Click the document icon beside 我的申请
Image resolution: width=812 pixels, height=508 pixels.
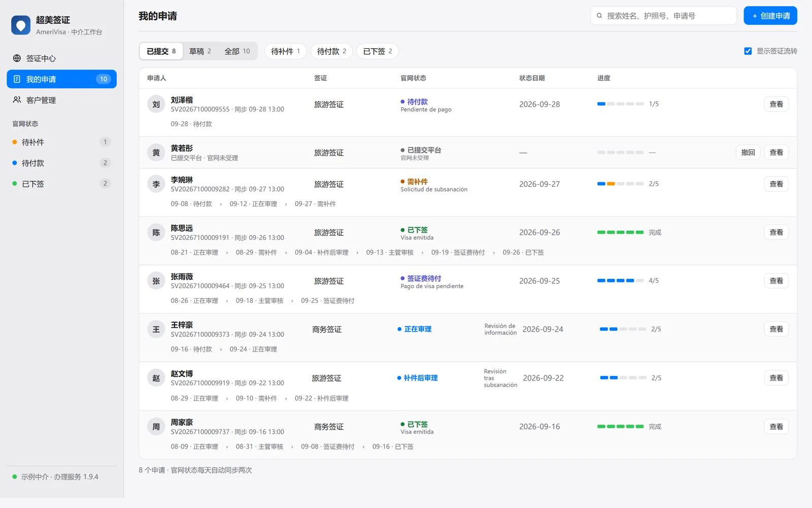coord(17,79)
